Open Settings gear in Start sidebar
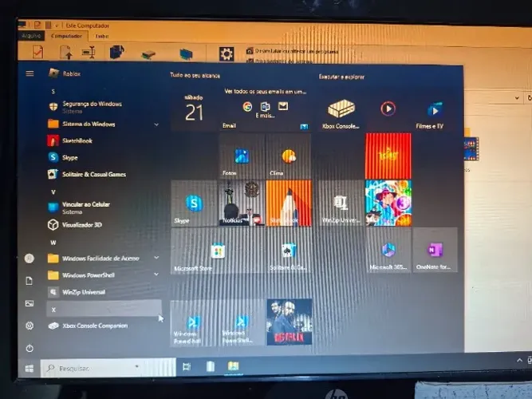 tap(30, 326)
